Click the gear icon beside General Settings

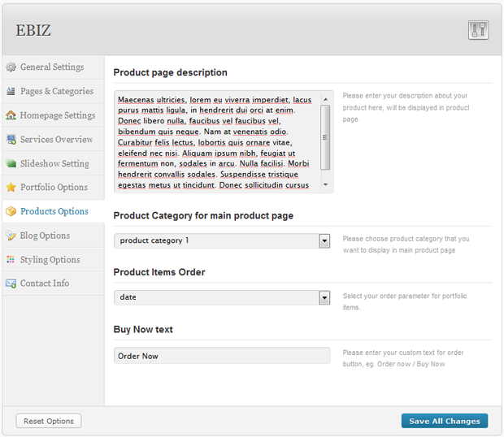tap(11, 67)
